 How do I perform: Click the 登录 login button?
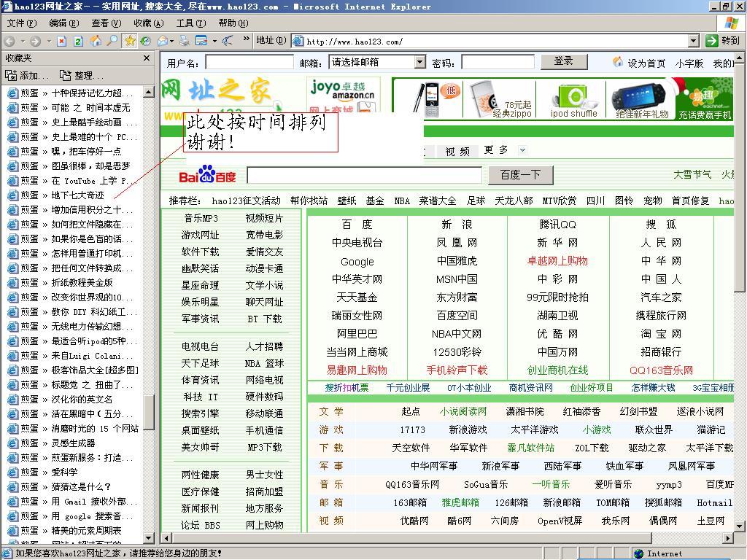(x=563, y=62)
